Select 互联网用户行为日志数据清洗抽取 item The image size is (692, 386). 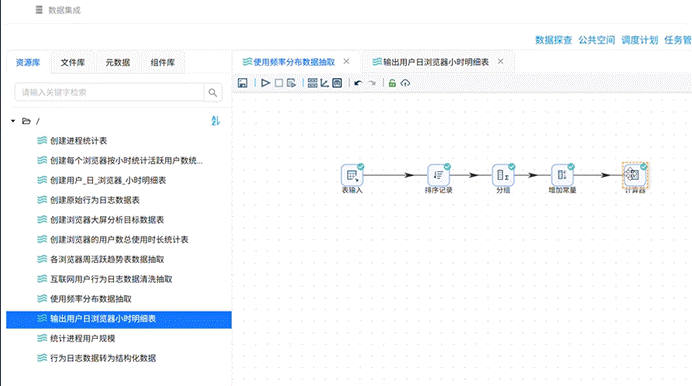click(111, 279)
